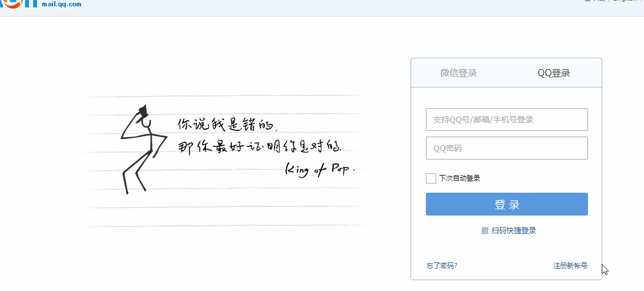The width and height of the screenshot is (644, 291).
Task: Open the basic version link near English
Action: (595, 1)
